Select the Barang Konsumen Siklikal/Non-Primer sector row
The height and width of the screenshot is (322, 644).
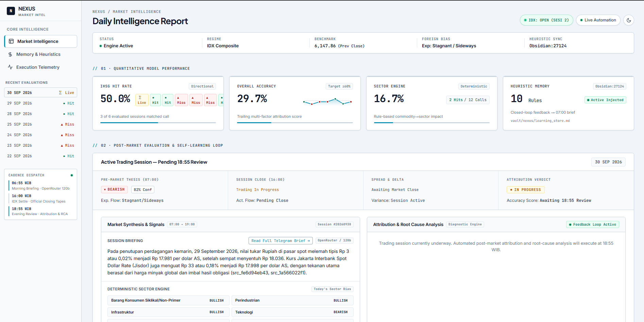click(168, 301)
